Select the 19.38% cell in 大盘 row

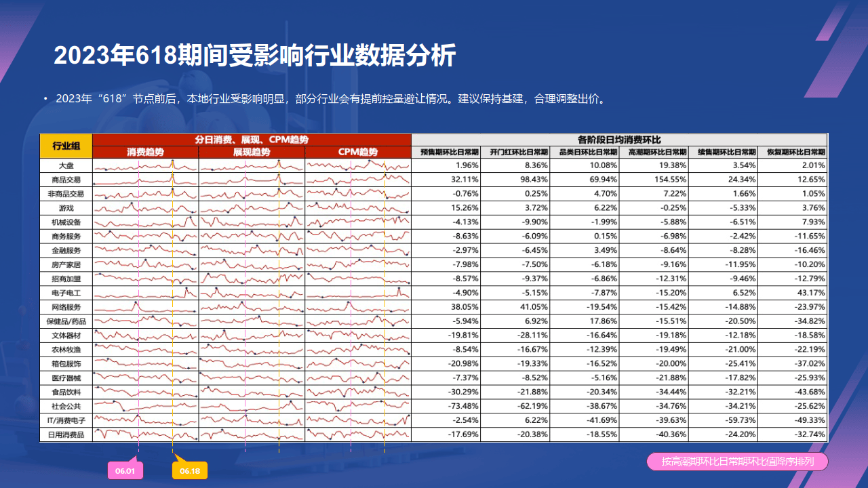(x=654, y=165)
